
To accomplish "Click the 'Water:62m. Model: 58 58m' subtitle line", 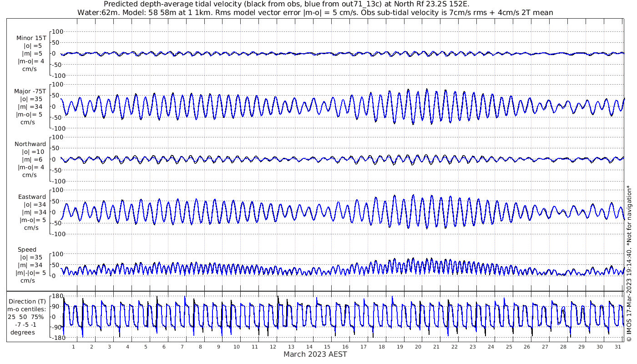I will click(x=315, y=13).
